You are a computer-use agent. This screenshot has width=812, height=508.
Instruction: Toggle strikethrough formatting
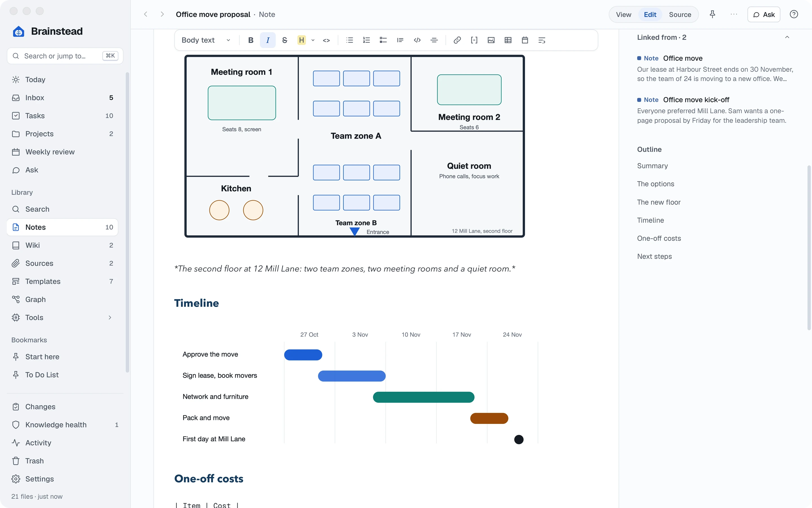click(x=284, y=40)
